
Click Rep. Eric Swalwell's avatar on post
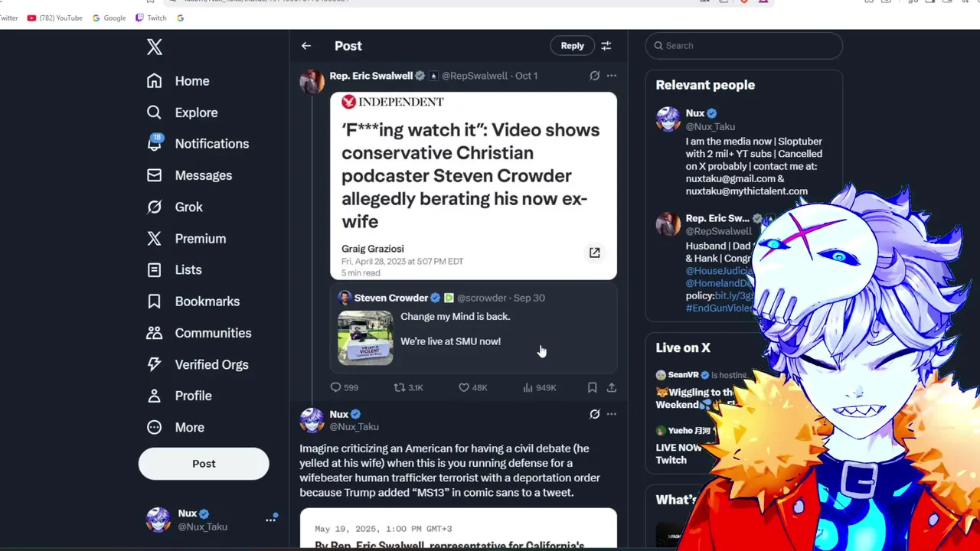[x=312, y=81]
